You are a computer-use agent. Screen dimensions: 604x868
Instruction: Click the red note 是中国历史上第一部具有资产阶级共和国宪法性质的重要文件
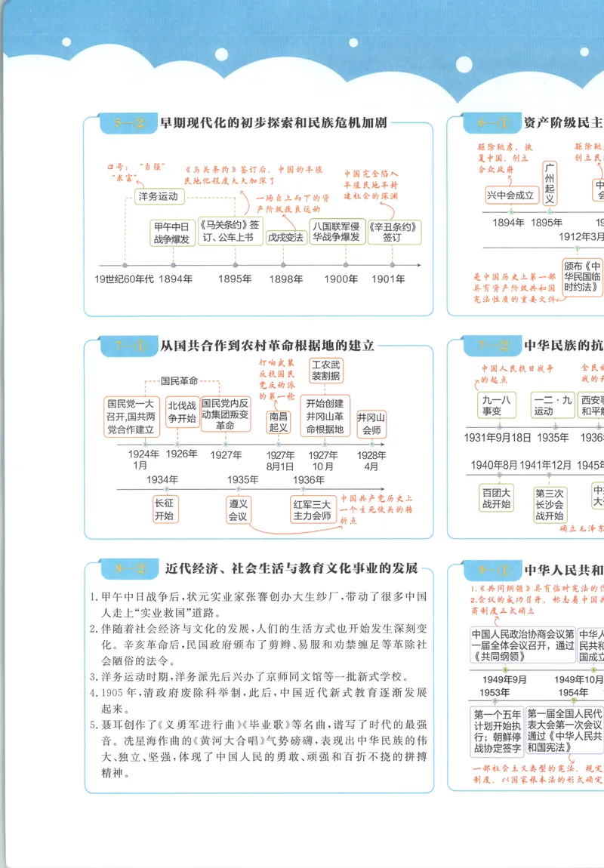515,288
